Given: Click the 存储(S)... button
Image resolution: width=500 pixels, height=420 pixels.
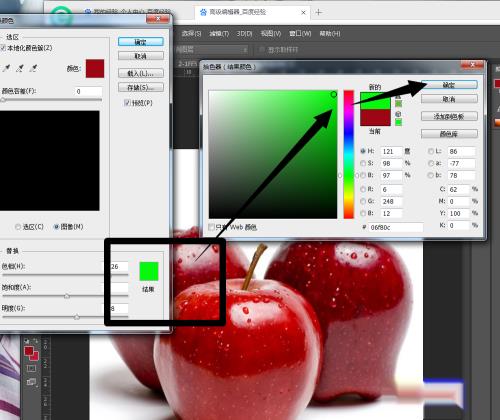Looking at the screenshot, I should click(x=141, y=87).
